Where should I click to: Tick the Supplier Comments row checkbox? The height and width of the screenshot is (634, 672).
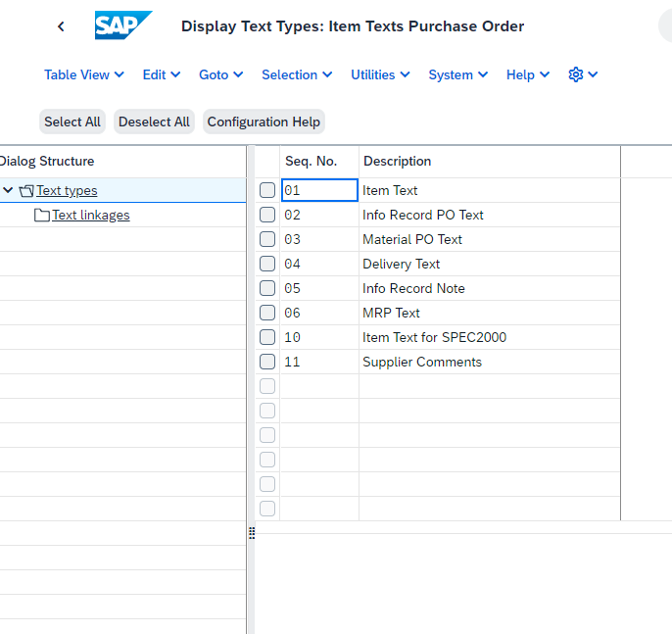[x=267, y=362]
